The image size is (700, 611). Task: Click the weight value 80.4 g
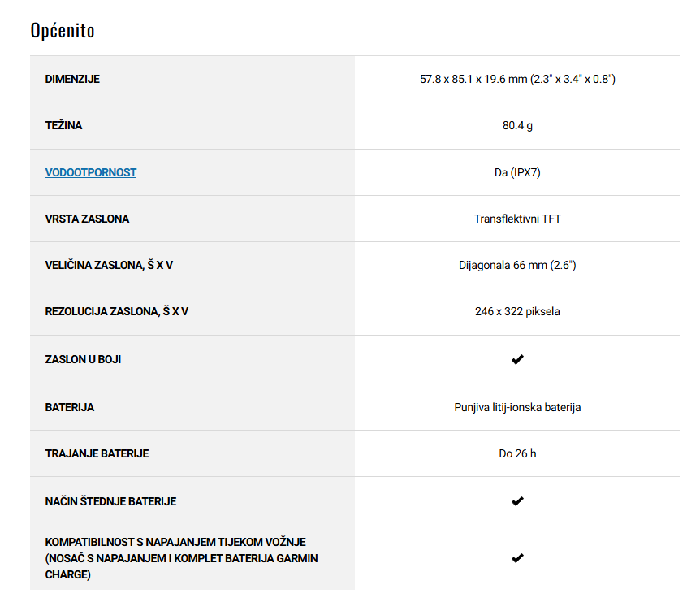517,125
